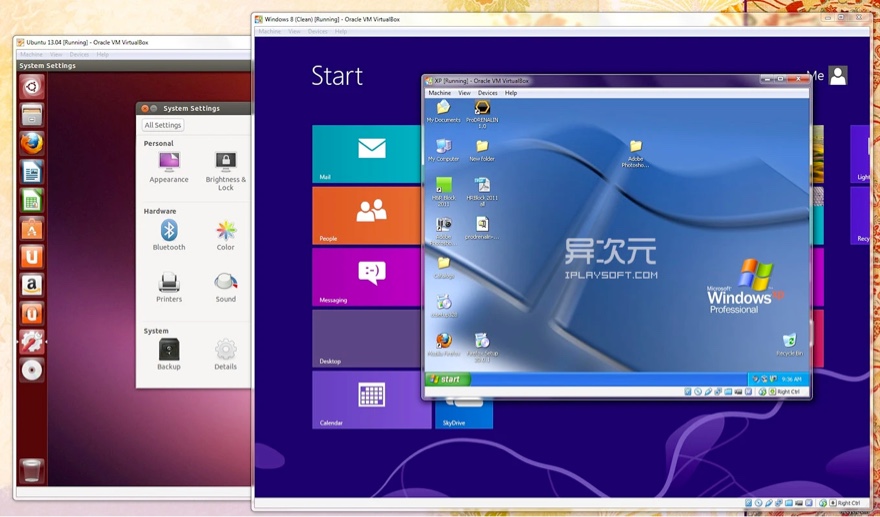This screenshot has height=517, width=880.
Task: Open Help menu in XP VirtualBox window
Action: (x=511, y=93)
